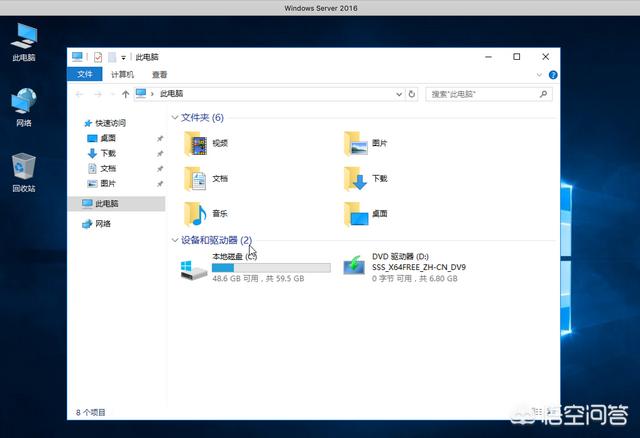Select the 音乐 folder icon

(x=196, y=214)
